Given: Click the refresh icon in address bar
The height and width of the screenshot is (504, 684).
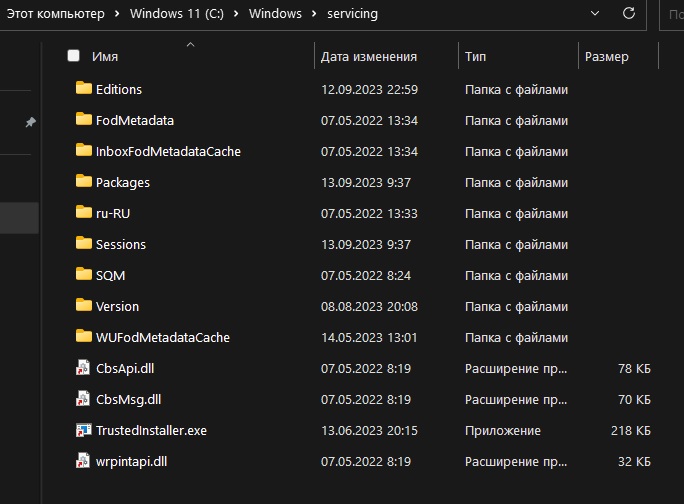Looking at the screenshot, I should click(x=628, y=14).
